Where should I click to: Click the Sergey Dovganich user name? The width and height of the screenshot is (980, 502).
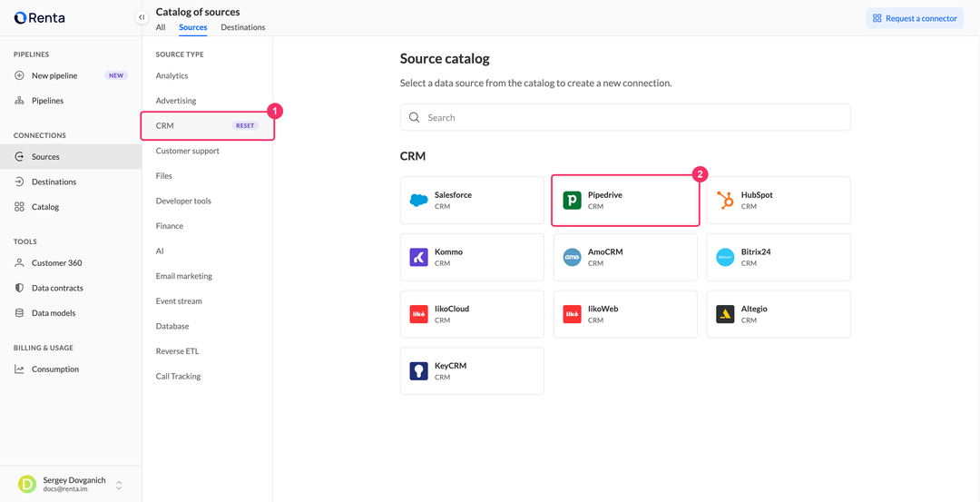74,480
